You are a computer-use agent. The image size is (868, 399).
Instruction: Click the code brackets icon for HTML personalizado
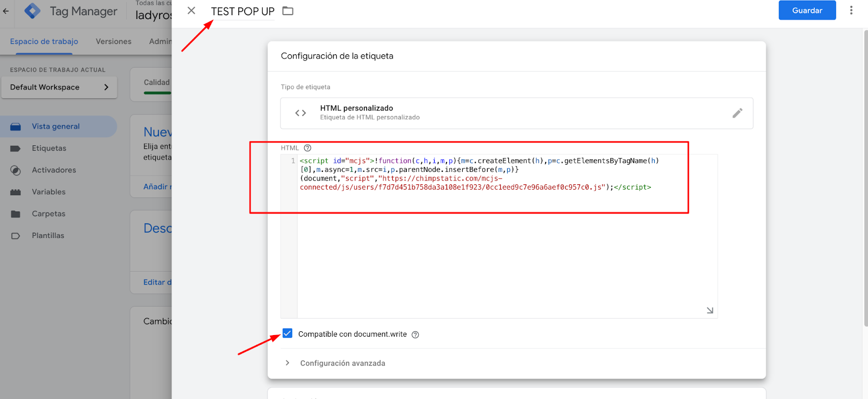301,113
